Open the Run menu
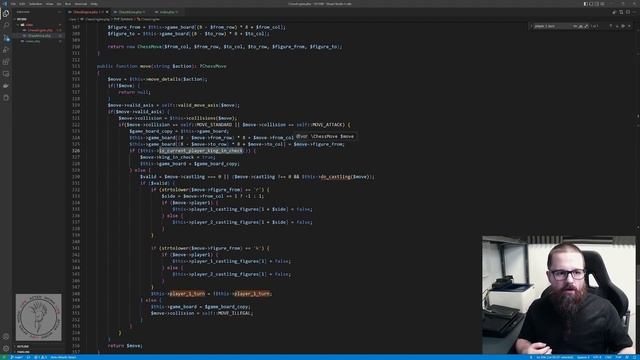Viewport: 640px width, 360px height. coord(68,4)
